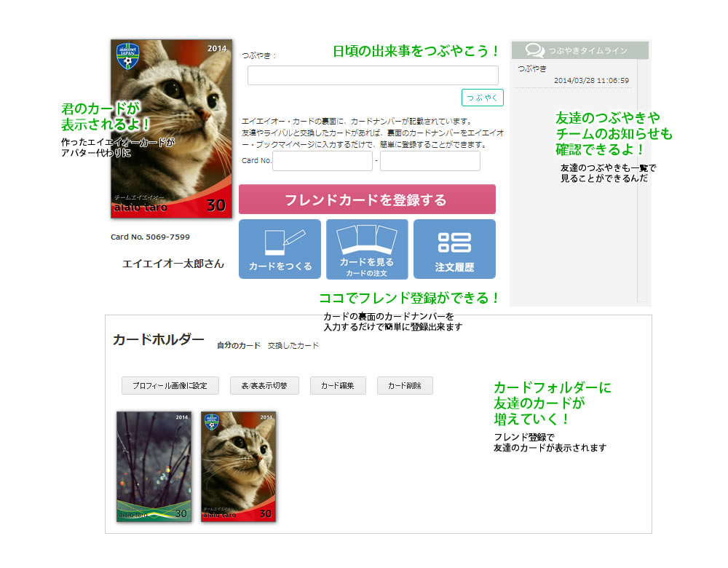This screenshot has width=728, height=568.
Task: Switch to 自分のカード tab
Action: point(238,346)
